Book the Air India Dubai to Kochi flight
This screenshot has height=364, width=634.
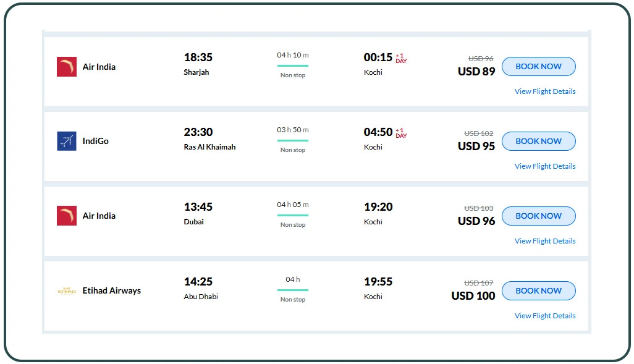point(538,216)
